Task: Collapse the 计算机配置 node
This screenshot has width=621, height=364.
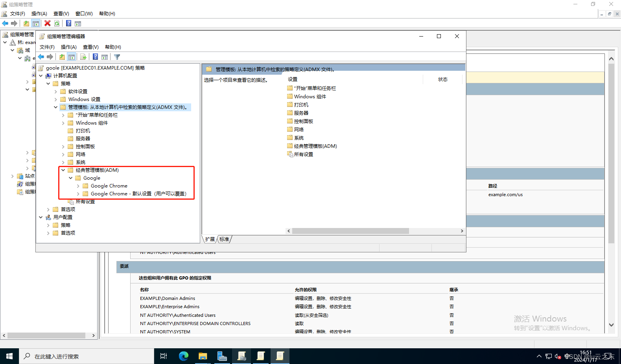Action: coord(41,75)
